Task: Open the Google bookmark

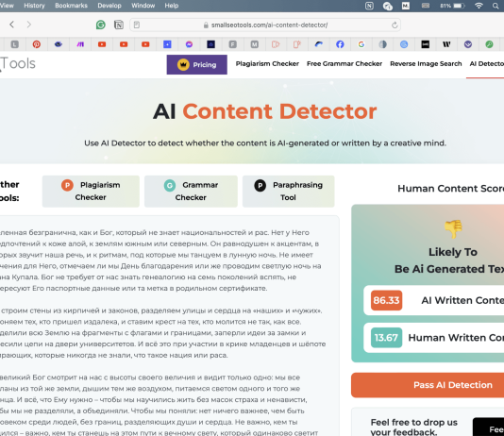Action: point(361,44)
